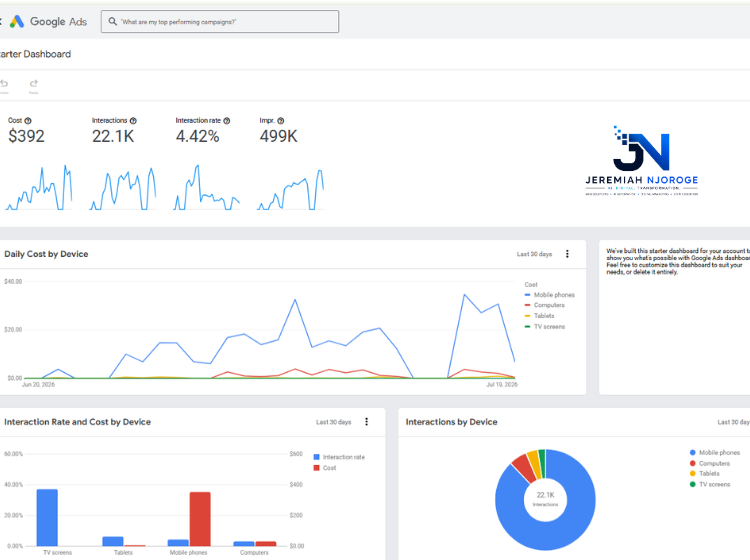Click the 499K impressions scorecard value

tap(278, 136)
